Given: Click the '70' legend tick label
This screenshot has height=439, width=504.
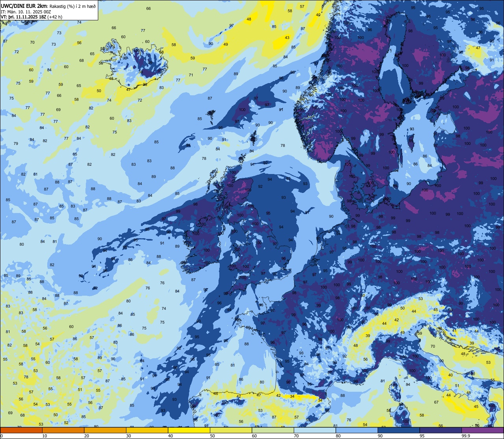Looking at the screenshot, I should [x=296, y=436].
